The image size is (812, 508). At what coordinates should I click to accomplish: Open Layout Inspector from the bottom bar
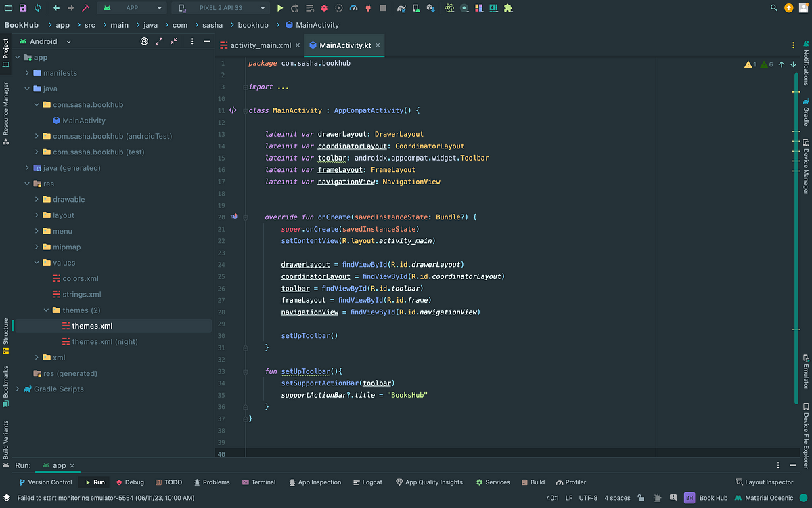763,482
